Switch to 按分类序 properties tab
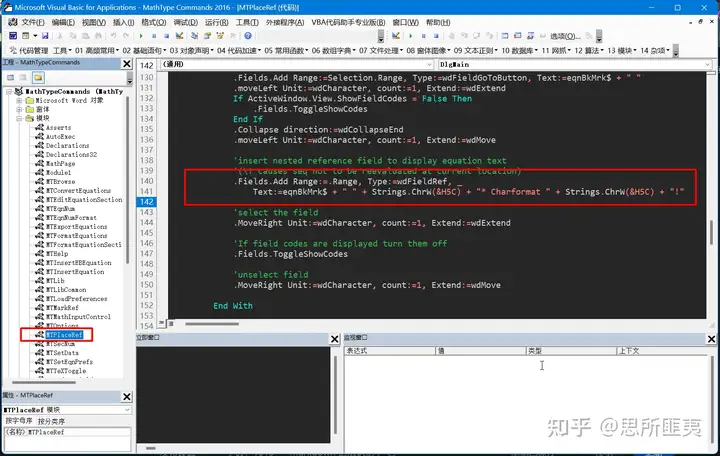The height and width of the screenshot is (456, 720). 51,421
